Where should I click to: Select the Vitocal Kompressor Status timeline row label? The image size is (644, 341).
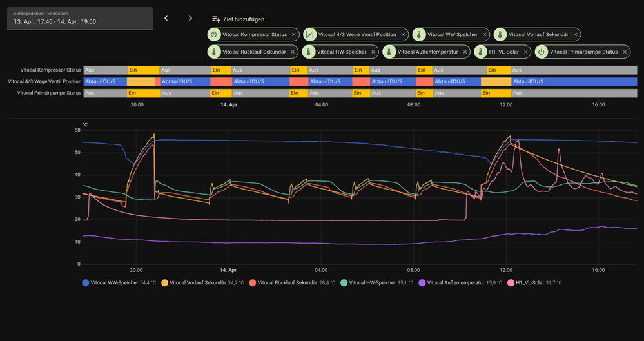51,70
